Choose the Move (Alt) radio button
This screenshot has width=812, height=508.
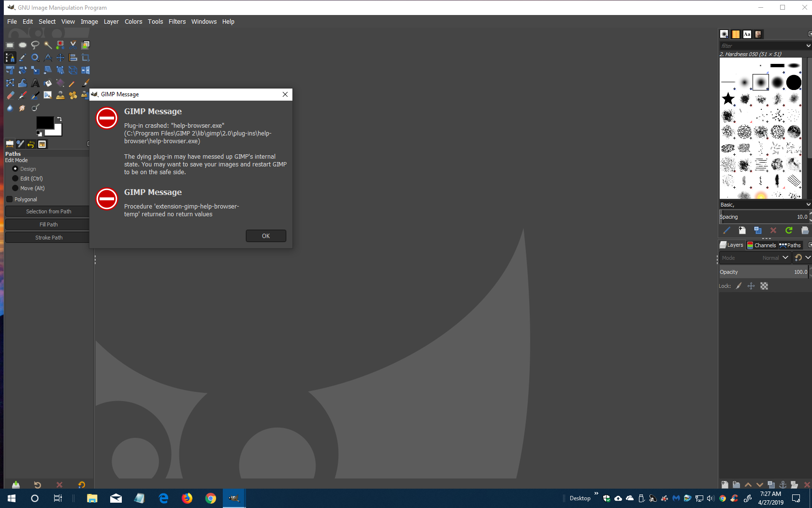tap(15, 188)
